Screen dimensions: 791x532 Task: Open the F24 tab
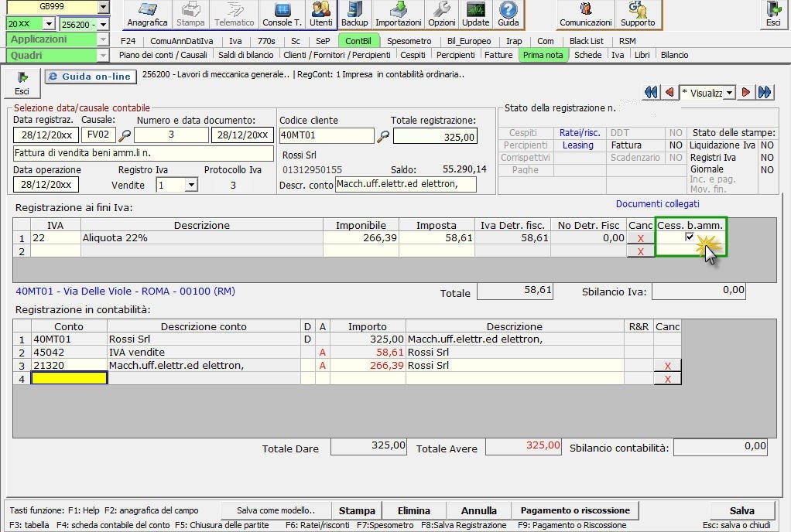[x=128, y=41]
